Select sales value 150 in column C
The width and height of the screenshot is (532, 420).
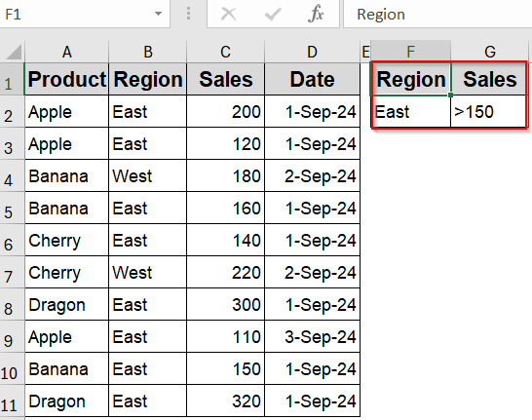(226, 368)
